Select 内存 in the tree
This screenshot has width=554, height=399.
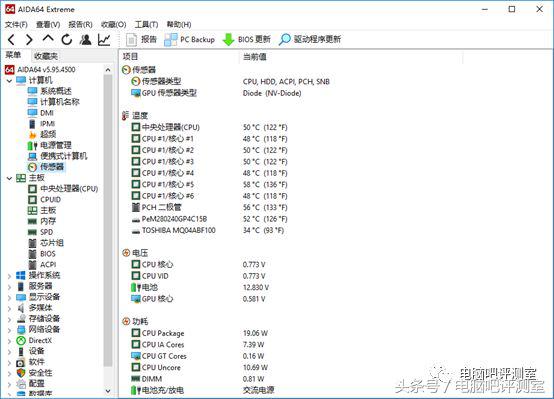tap(42, 221)
